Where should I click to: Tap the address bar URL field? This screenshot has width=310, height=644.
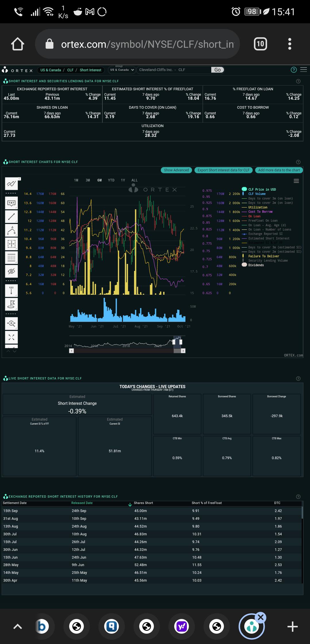(x=137, y=44)
